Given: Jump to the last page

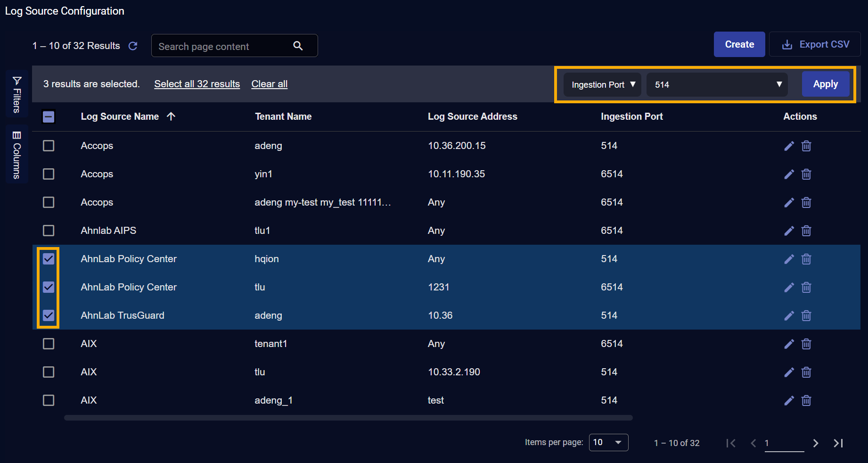Looking at the screenshot, I should click(838, 443).
